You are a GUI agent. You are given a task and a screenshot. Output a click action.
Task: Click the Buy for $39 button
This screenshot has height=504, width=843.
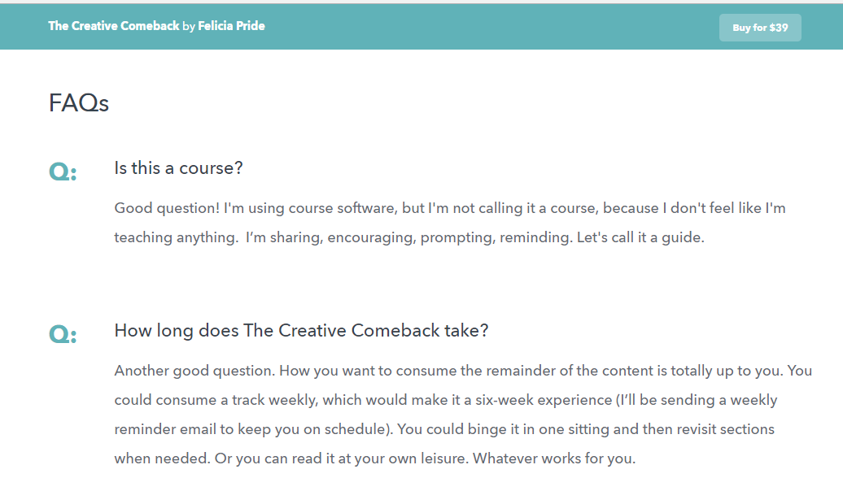760,27
